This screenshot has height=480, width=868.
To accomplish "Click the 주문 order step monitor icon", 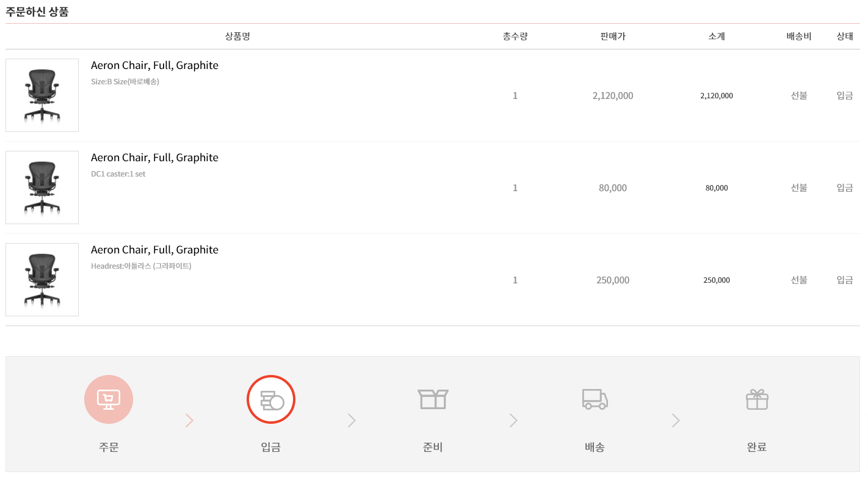I will (x=109, y=399).
